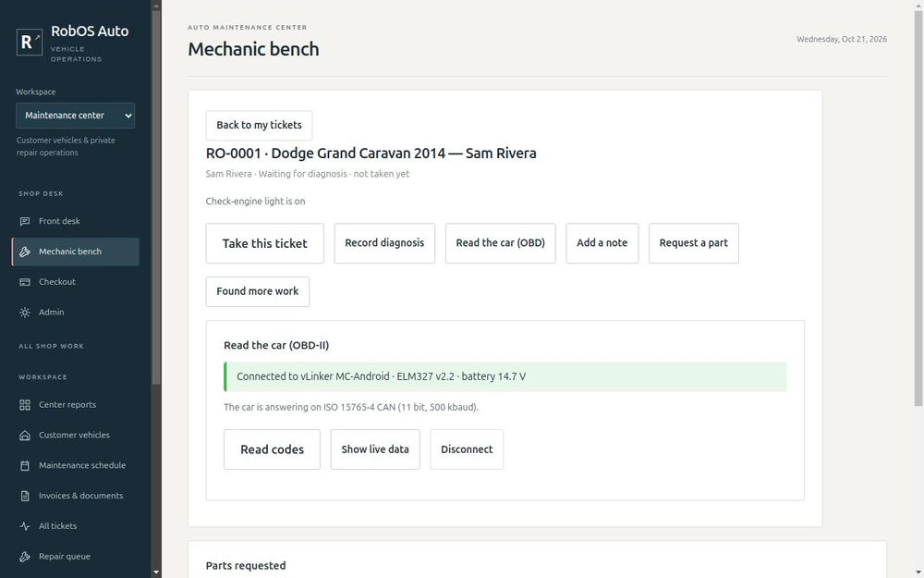Open Front desk in the sidebar
The image size is (924, 578).
pos(76,221)
